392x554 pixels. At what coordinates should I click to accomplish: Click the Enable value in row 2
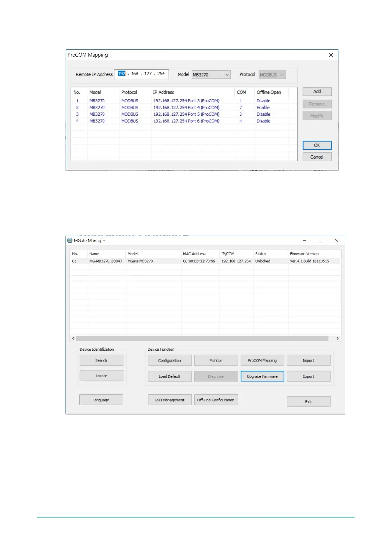263,108
